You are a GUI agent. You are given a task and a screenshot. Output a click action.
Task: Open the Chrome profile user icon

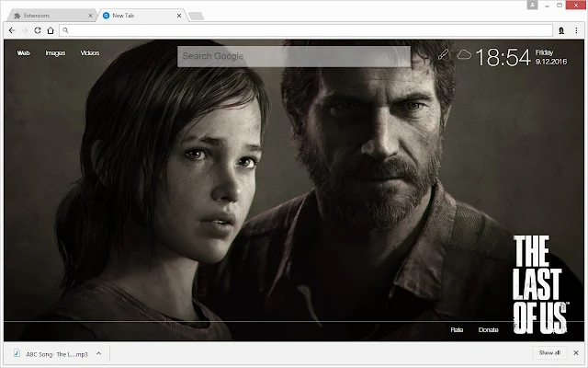[x=532, y=5]
